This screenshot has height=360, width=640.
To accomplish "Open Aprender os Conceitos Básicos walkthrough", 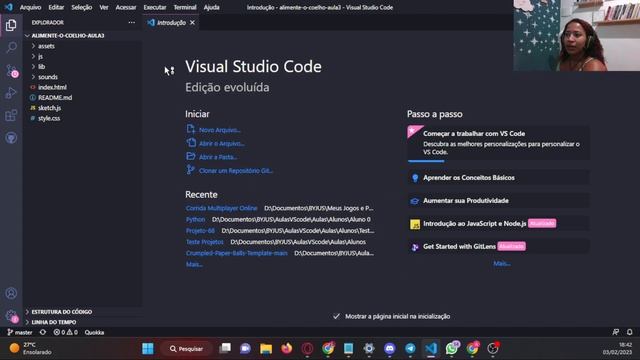I will pos(498,178).
